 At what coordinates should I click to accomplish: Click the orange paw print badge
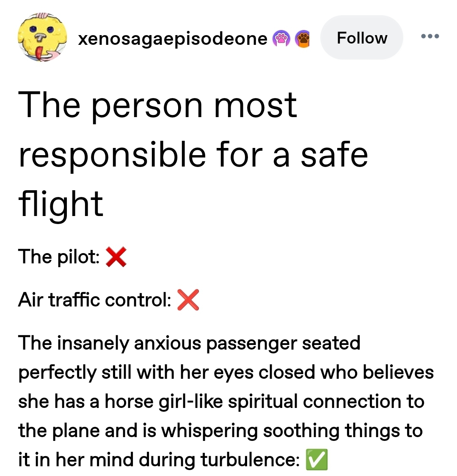pyautogui.click(x=302, y=39)
